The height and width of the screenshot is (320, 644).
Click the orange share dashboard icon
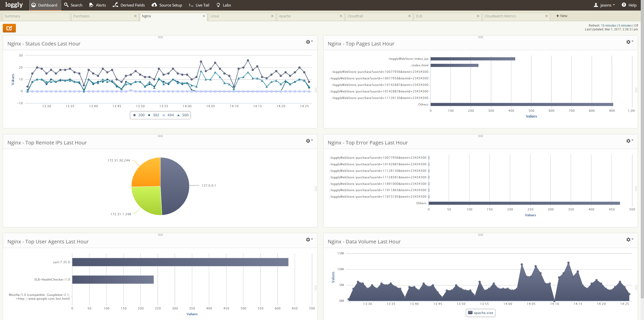(9, 28)
